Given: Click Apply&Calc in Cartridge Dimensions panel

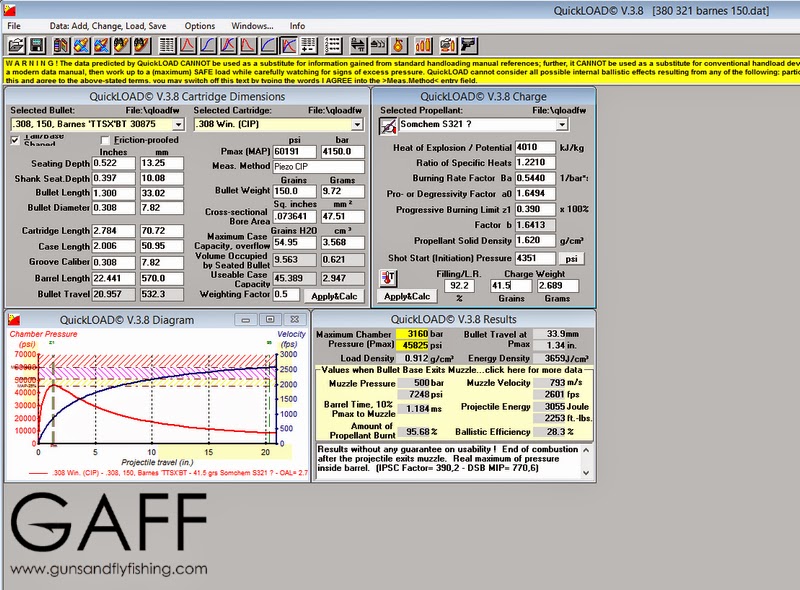Looking at the screenshot, I should pos(334,297).
